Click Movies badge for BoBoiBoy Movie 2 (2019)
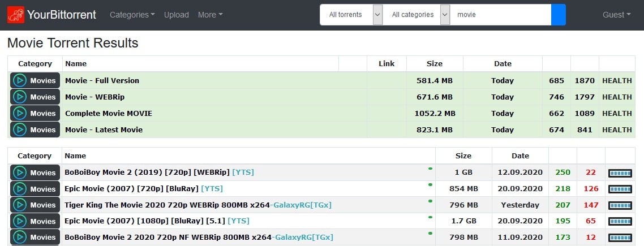644x246 pixels. (35, 172)
